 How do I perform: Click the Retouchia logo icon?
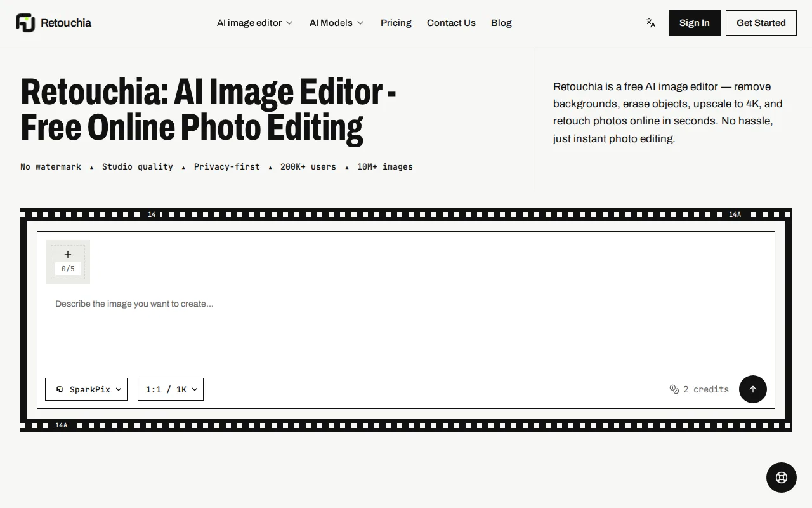[25, 23]
